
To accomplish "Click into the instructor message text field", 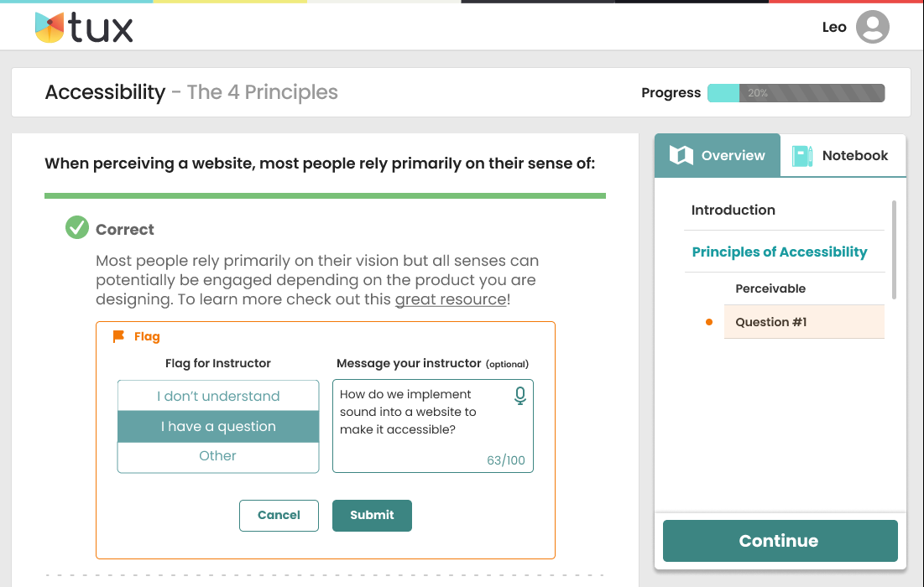I will (432, 426).
